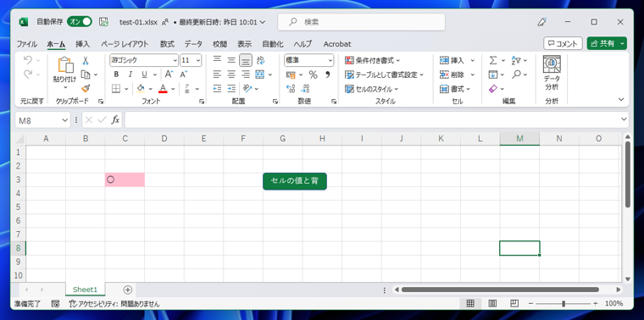Click the Decrease Indent icon
644x320 pixels.
[217, 88]
